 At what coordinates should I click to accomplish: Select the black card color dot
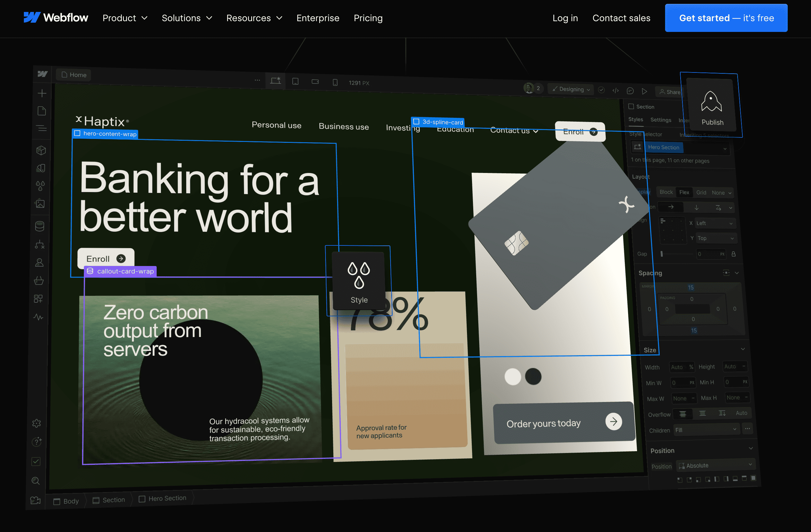point(533,376)
